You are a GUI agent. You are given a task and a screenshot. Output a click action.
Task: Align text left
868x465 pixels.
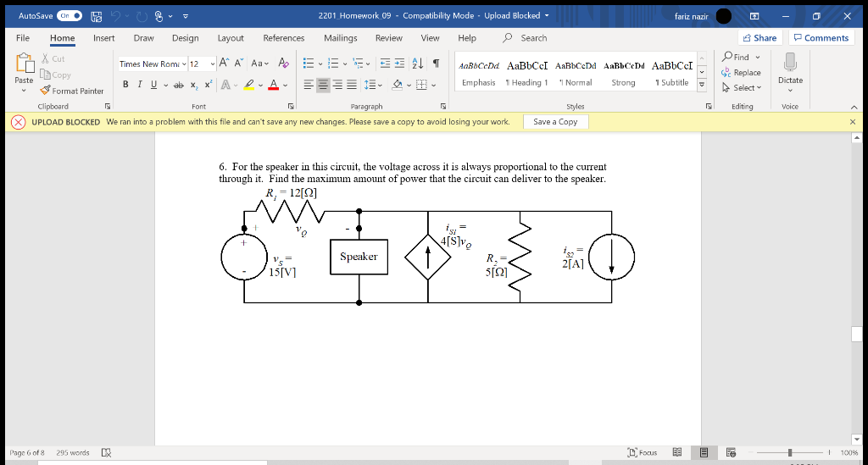(x=309, y=86)
